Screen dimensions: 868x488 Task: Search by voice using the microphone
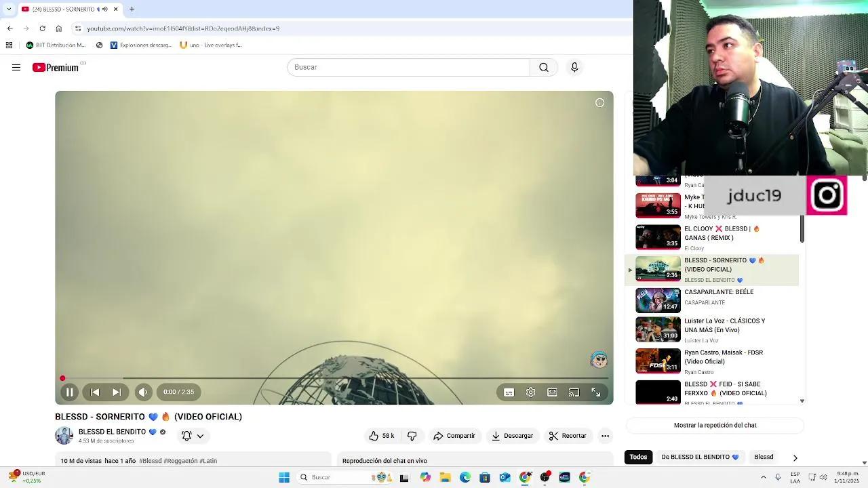pos(574,67)
